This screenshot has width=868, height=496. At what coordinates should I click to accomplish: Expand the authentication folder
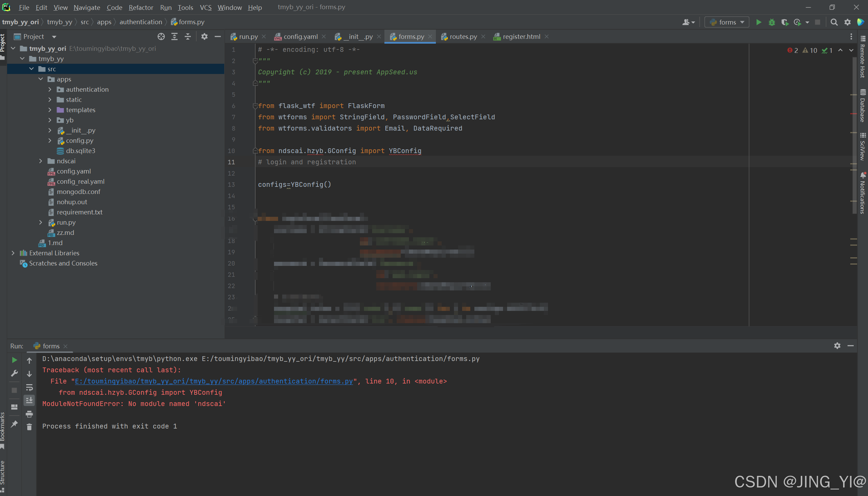[x=50, y=89]
